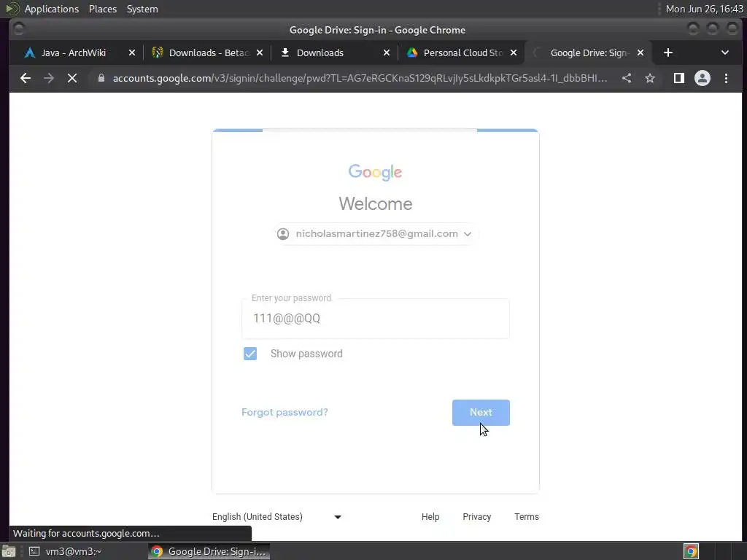Expand the account chooser chevron
747x560 pixels.
pyautogui.click(x=468, y=234)
